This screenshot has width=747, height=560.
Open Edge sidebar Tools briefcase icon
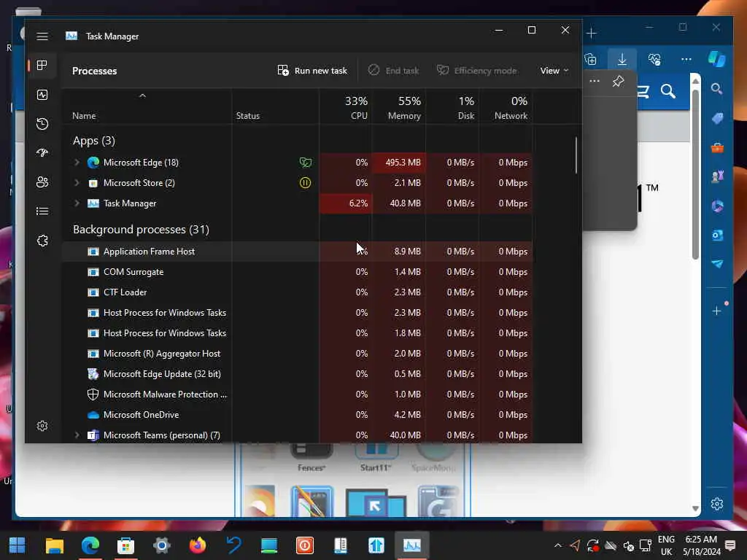coord(717,147)
